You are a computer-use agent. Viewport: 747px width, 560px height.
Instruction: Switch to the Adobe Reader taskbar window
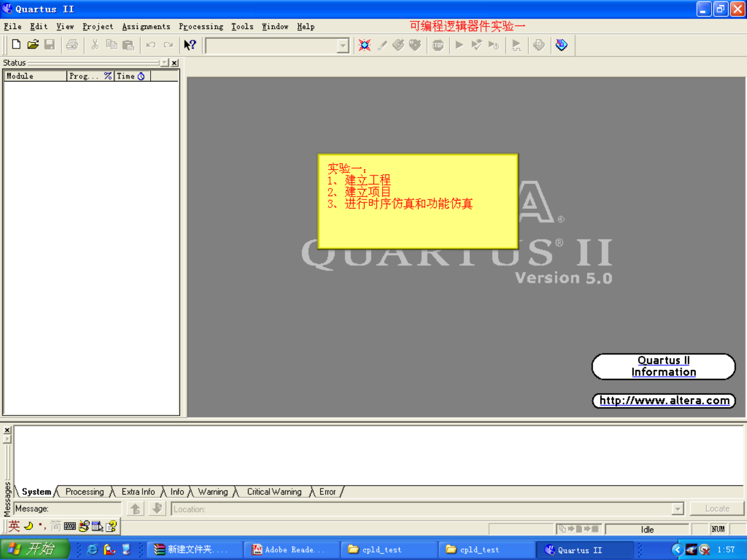pos(291,549)
